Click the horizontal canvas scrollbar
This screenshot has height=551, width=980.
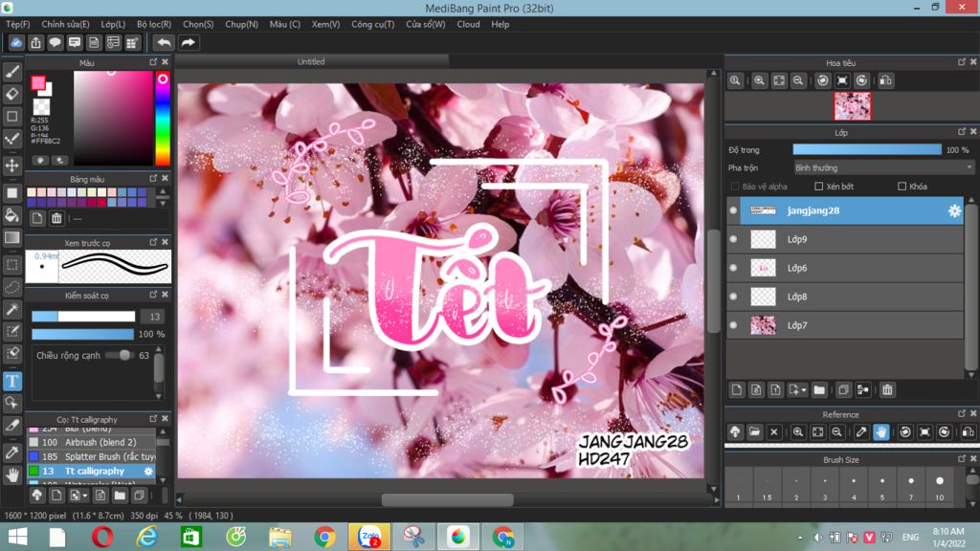(x=448, y=499)
